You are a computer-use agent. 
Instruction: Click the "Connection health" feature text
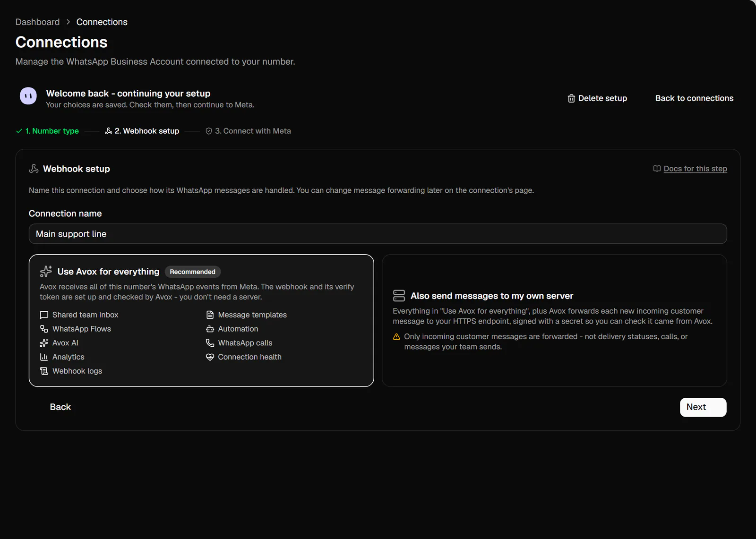250,357
